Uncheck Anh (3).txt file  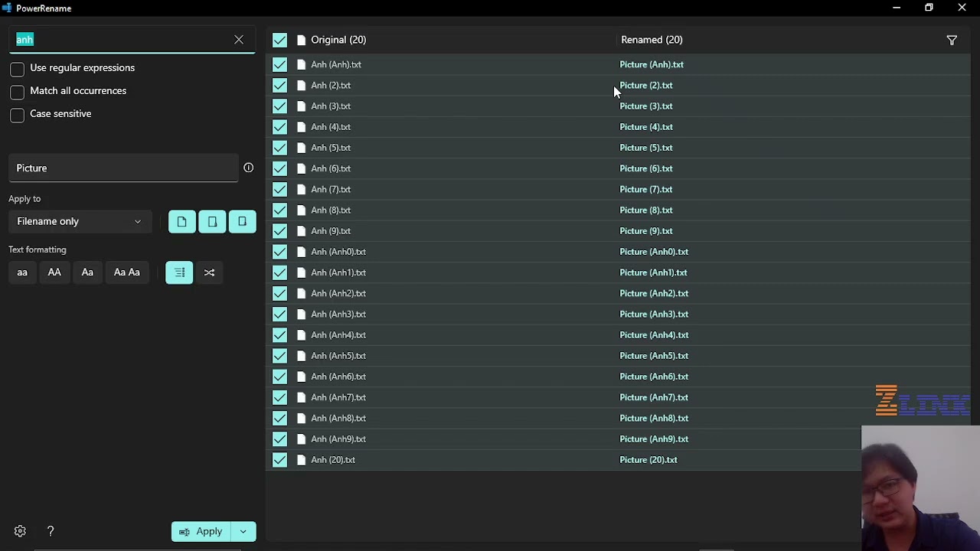pos(279,106)
